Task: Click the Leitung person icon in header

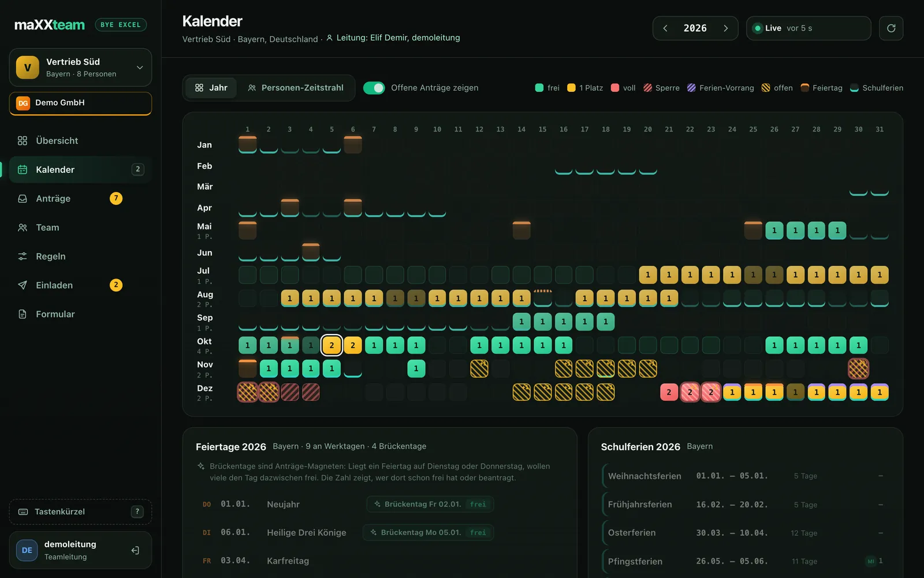Action: click(330, 38)
